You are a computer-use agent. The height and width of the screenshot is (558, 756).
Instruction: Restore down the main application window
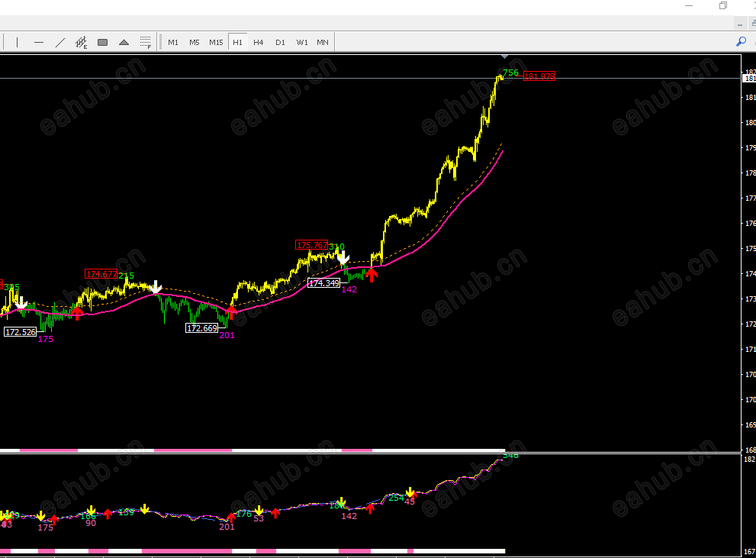click(x=722, y=6)
